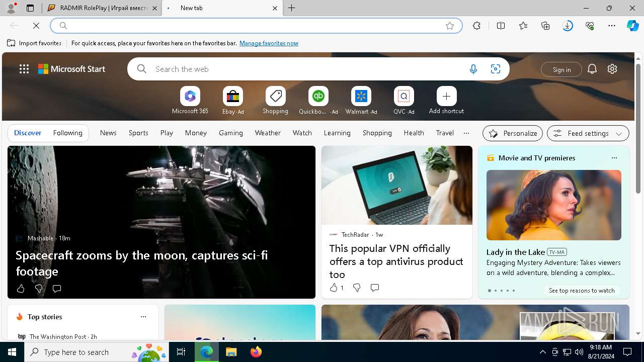
Task: Switch to the Following tab
Action: point(68,133)
